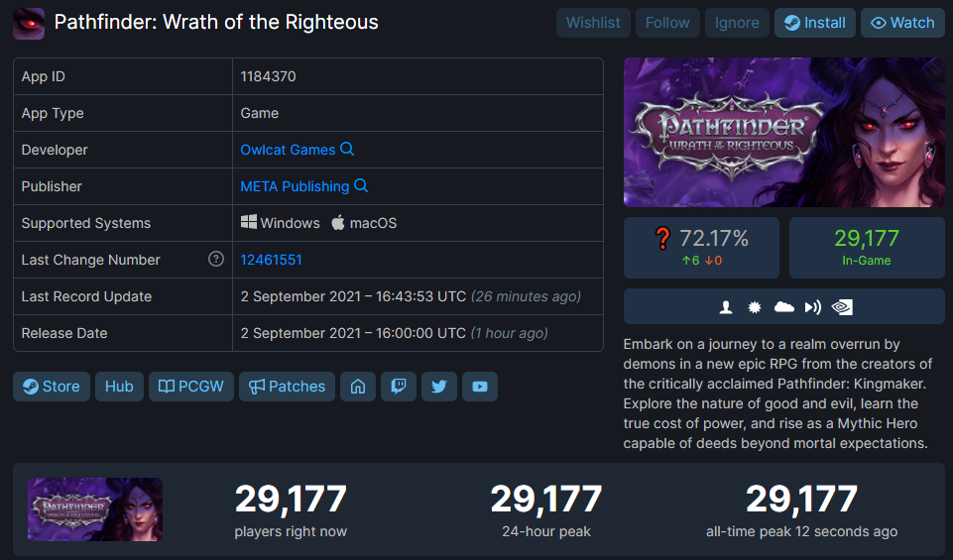
Task: Open the community Hub link
Action: [119, 387]
